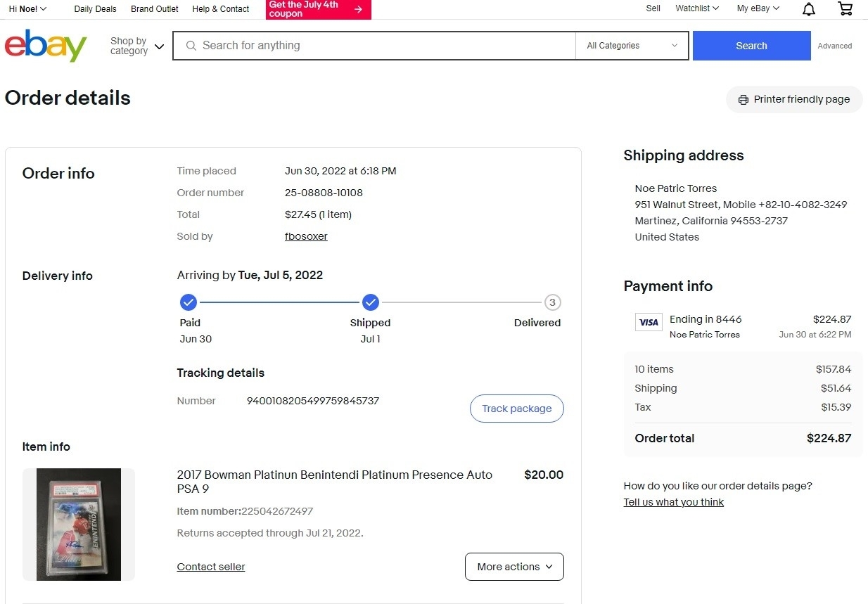868x604 pixels.
Task: Click Returns accepted through Jul 21, 2022
Action: 270,533
